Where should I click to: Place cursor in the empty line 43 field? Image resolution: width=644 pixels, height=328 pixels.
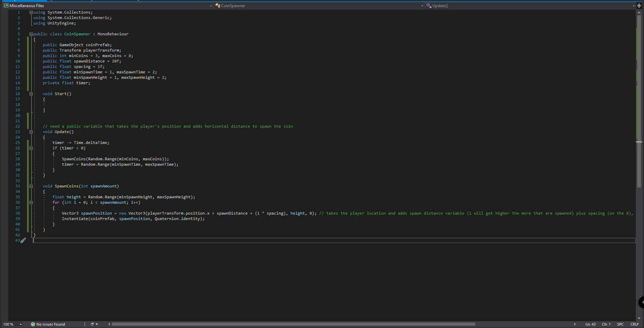point(334,240)
